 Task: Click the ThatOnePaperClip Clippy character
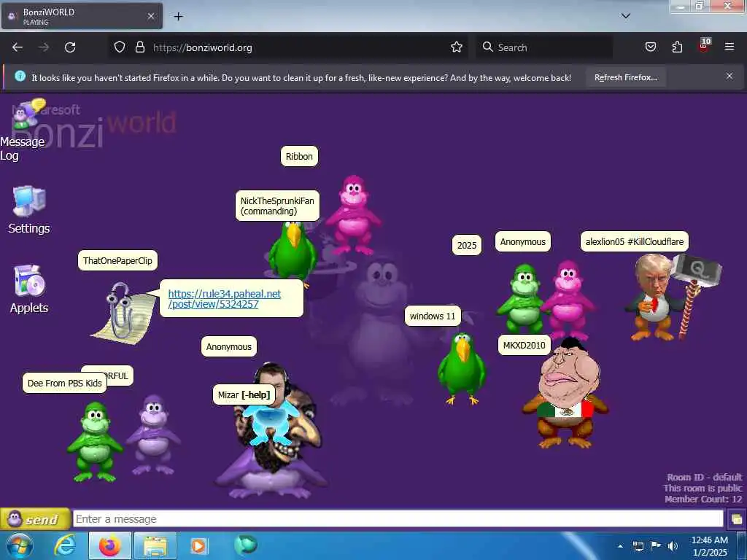pyautogui.click(x=124, y=312)
